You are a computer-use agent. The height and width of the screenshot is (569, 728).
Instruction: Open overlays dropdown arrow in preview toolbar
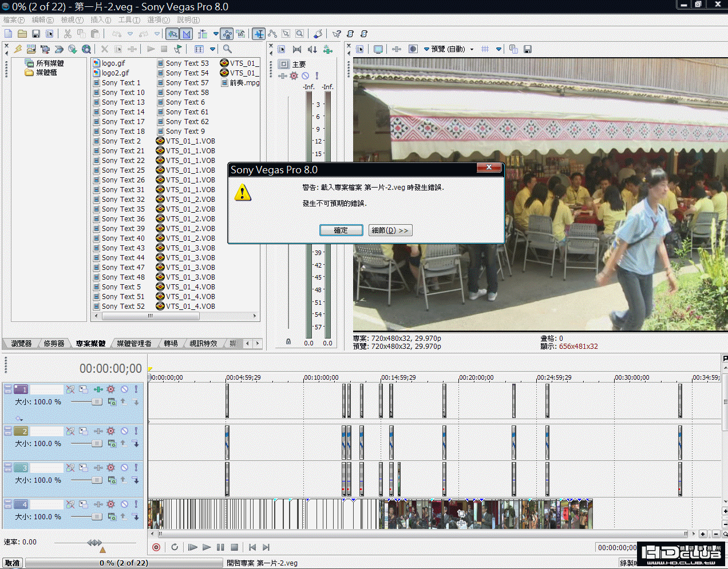click(499, 49)
